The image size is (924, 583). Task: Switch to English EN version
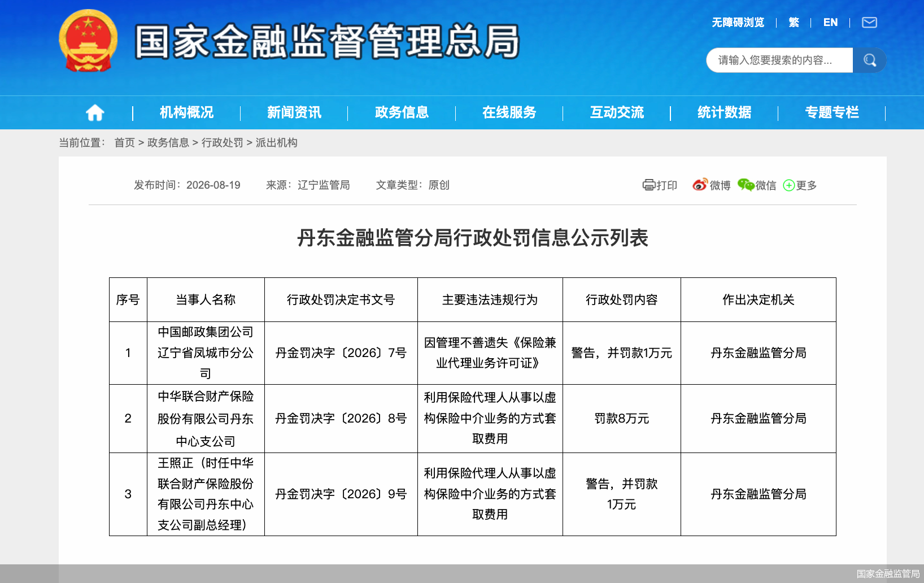(830, 23)
